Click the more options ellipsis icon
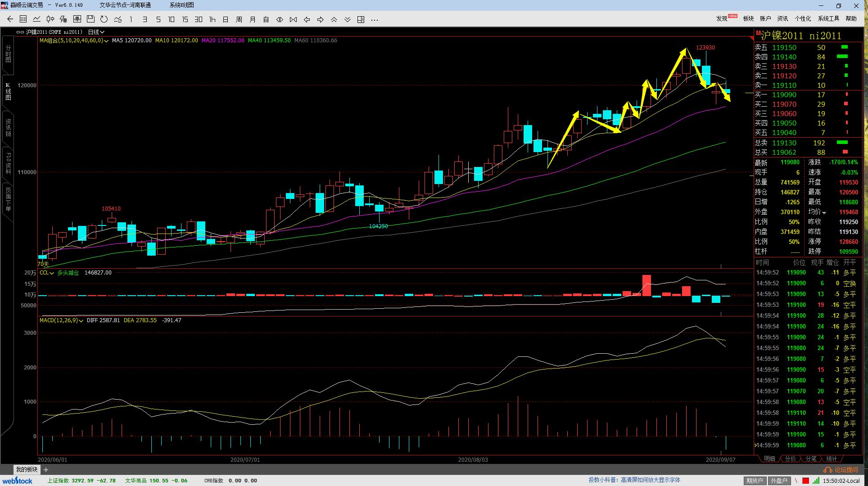 375,19
